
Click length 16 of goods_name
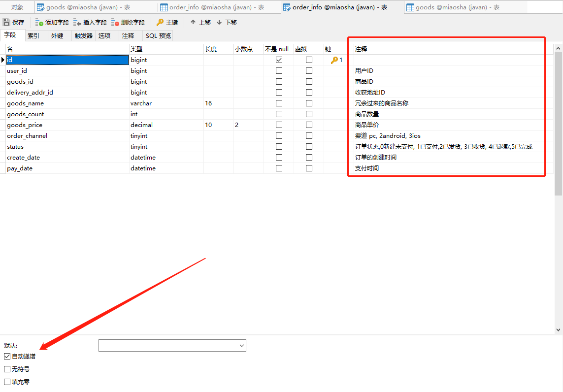tap(218, 103)
